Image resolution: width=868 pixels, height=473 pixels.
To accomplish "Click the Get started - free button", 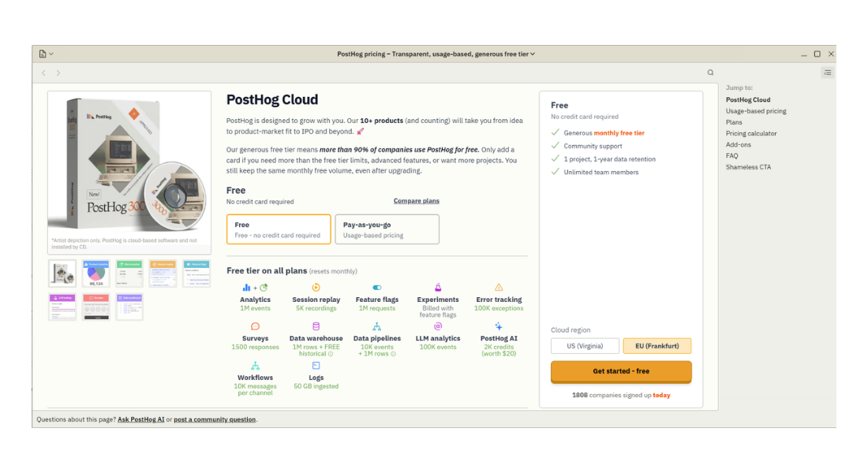I will (621, 372).
